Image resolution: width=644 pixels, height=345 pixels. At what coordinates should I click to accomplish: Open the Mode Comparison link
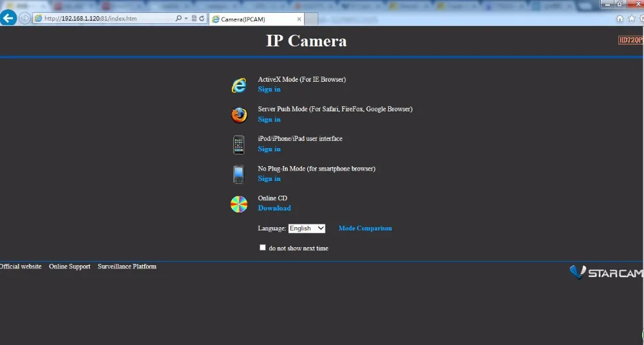[x=365, y=228]
